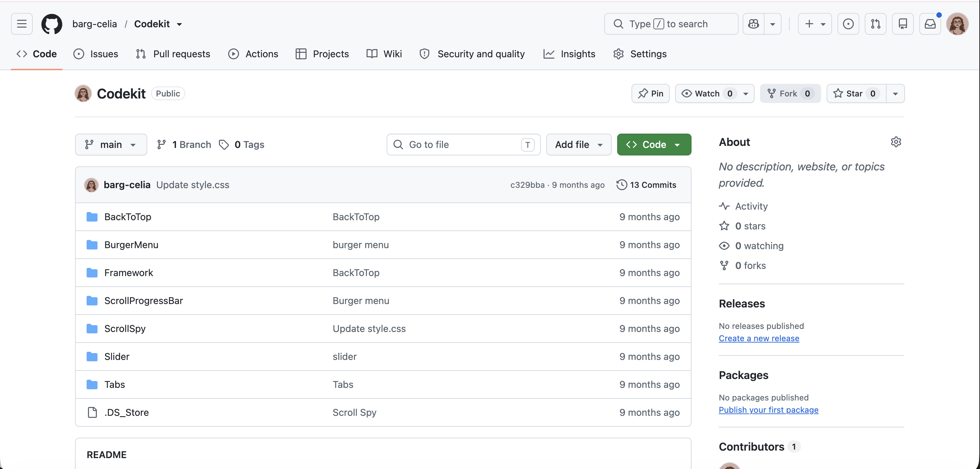Open Security and quality tab
The width and height of the screenshot is (980, 469).
point(472,54)
